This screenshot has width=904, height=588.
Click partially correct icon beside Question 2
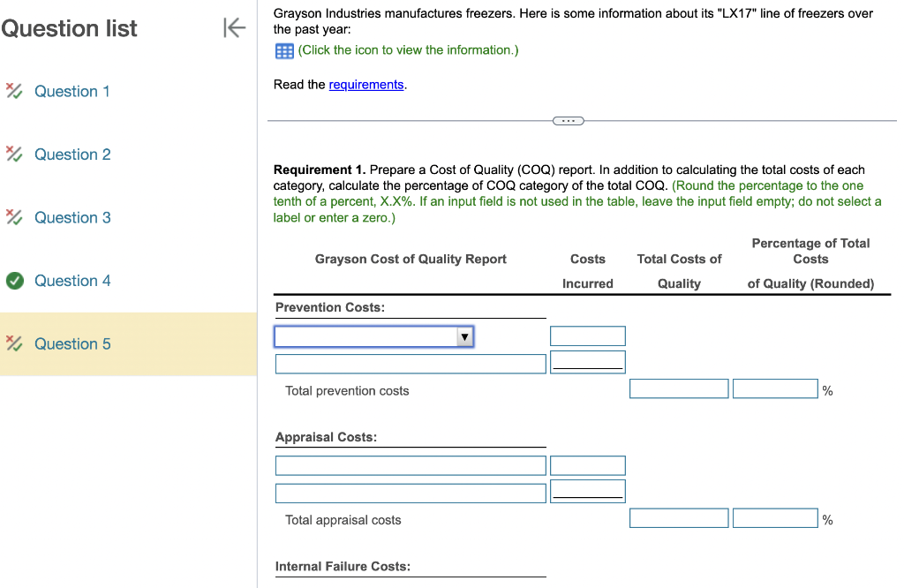point(14,154)
